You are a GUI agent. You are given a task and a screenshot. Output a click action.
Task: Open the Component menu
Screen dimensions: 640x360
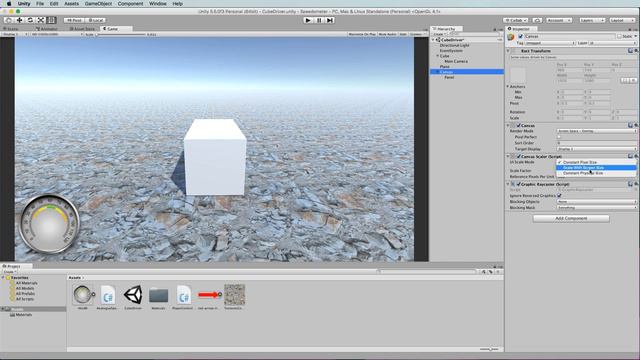[131, 4]
